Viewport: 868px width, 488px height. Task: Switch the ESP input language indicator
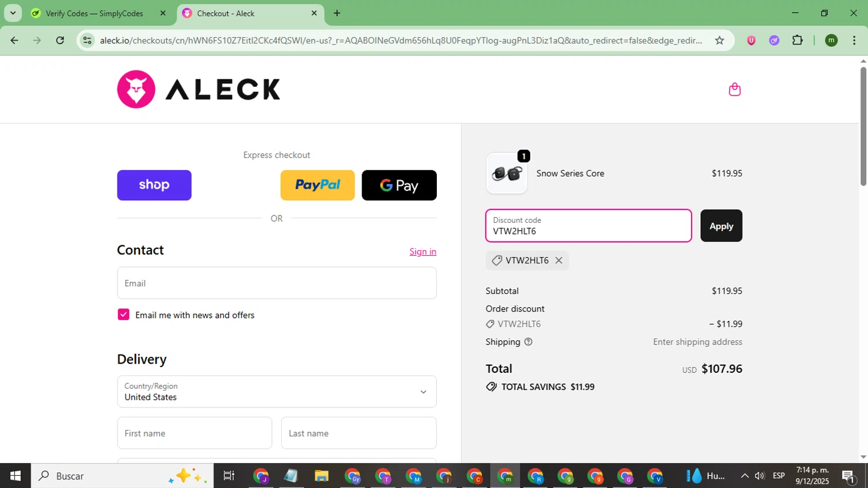779,476
